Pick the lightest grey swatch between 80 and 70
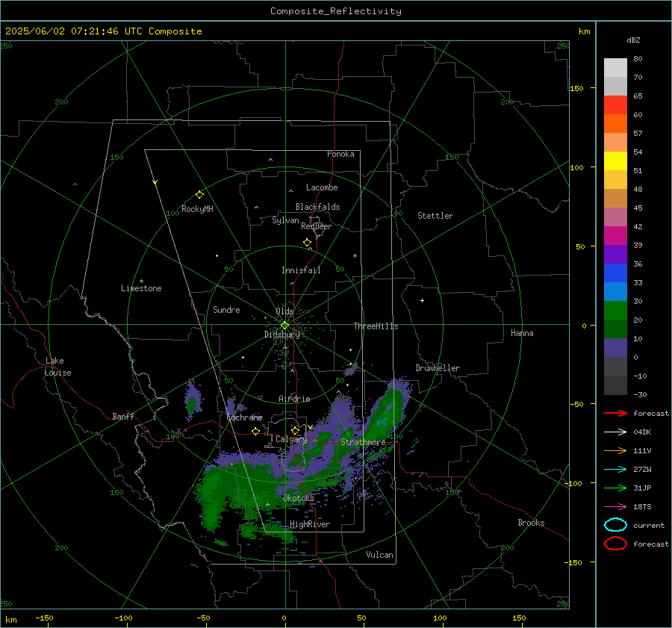The width and height of the screenshot is (672, 628). click(x=615, y=68)
